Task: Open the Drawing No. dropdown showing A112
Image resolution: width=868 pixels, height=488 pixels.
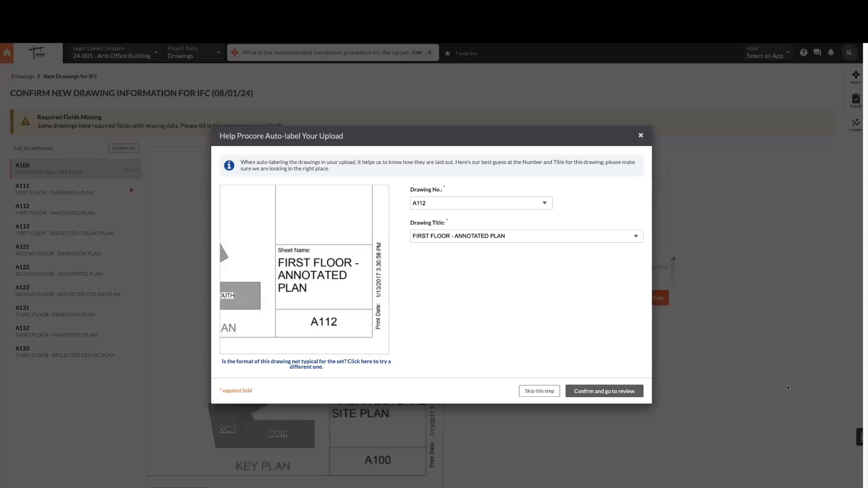Action: 481,203
